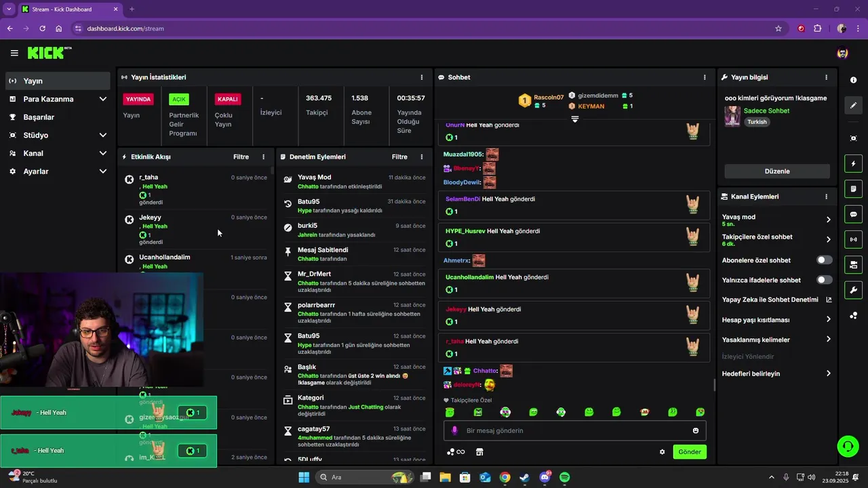Screen dimensions: 868x488
Task: Expand the Para Kazanma sidebar section
Action: coord(103,99)
